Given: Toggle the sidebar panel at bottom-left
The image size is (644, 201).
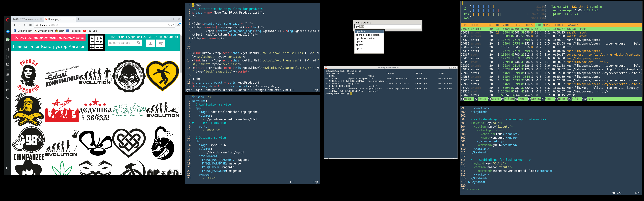Looking at the screenshot, I should click(x=8, y=168).
